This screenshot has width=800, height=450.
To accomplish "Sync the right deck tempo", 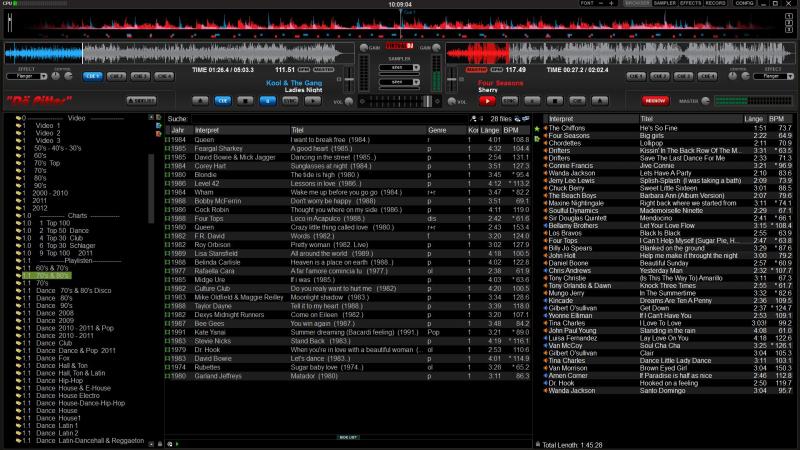I will (510, 101).
